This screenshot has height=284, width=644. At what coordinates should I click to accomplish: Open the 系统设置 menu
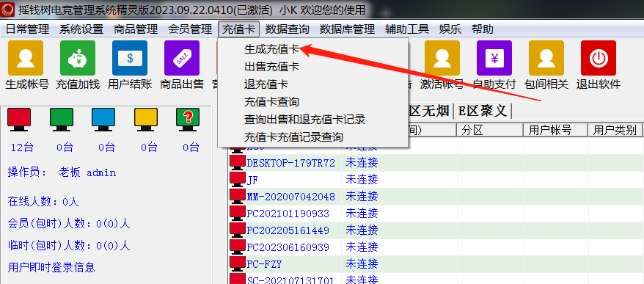[x=81, y=29]
